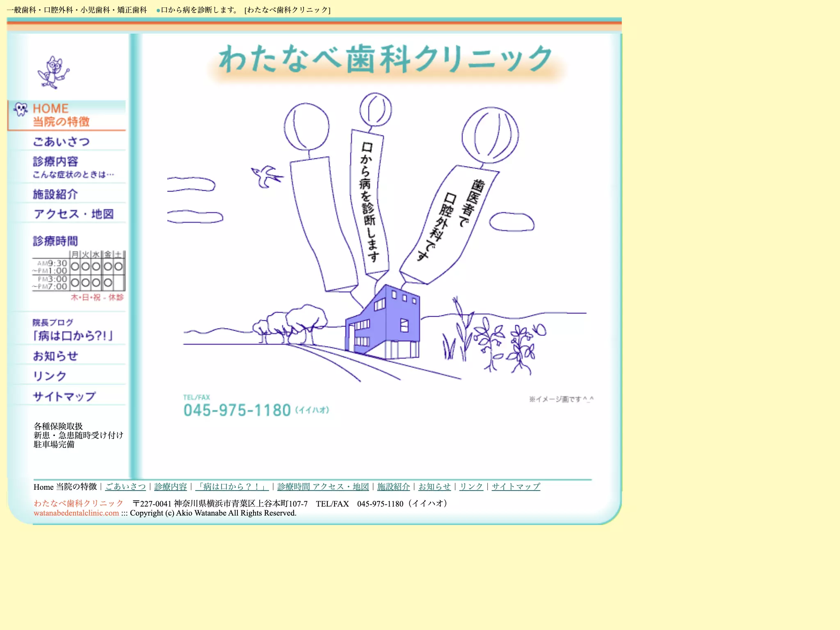Open 院長ブログ「病は口から?!」 in sidebar
Image resolution: width=840 pixels, height=630 pixels.
point(73,331)
